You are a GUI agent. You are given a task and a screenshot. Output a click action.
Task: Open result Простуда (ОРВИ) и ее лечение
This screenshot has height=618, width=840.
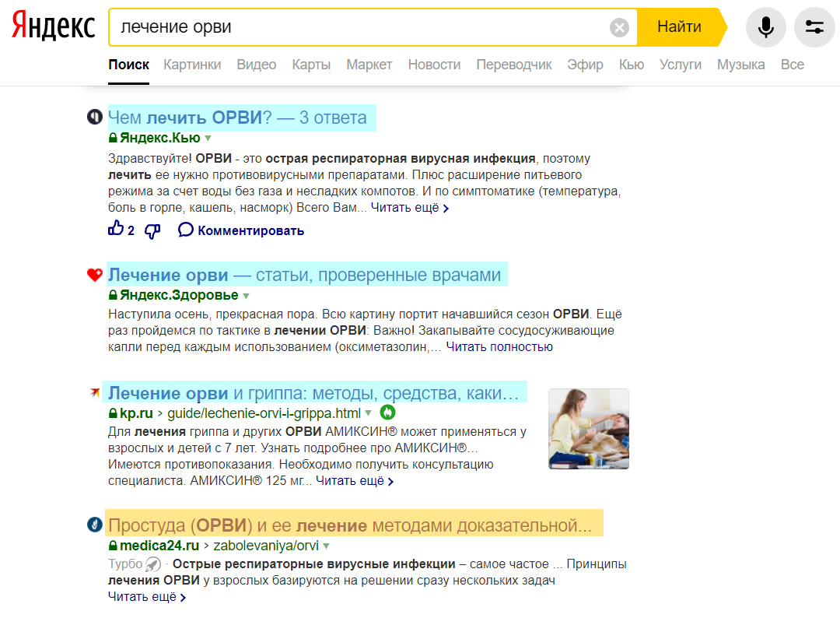click(350, 525)
